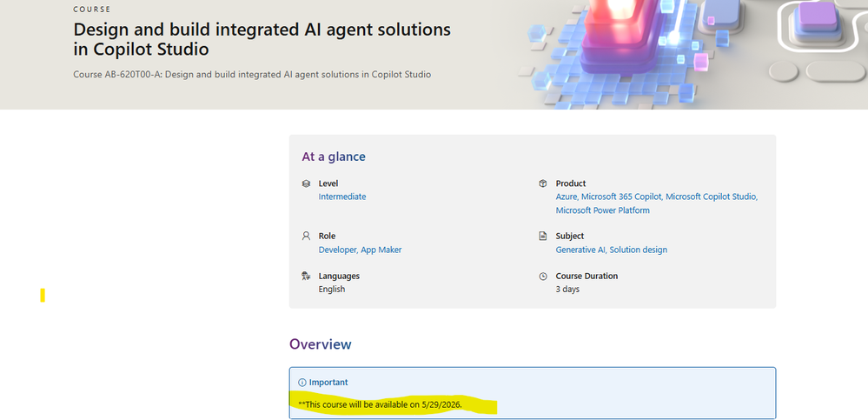Screen dimensions: 868x420
Task: Click the Product cube icon
Action: pos(543,183)
